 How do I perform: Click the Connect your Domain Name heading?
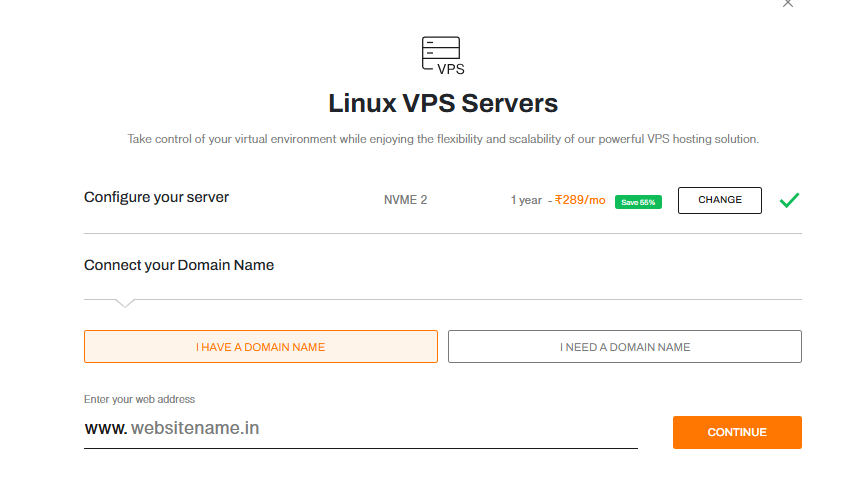pos(179,265)
